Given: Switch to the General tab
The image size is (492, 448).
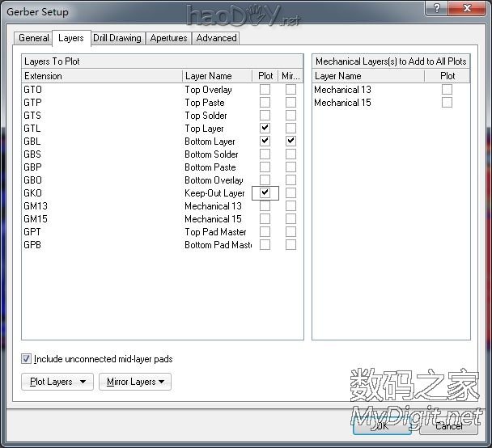Looking at the screenshot, I should click(x=34, y=38).
